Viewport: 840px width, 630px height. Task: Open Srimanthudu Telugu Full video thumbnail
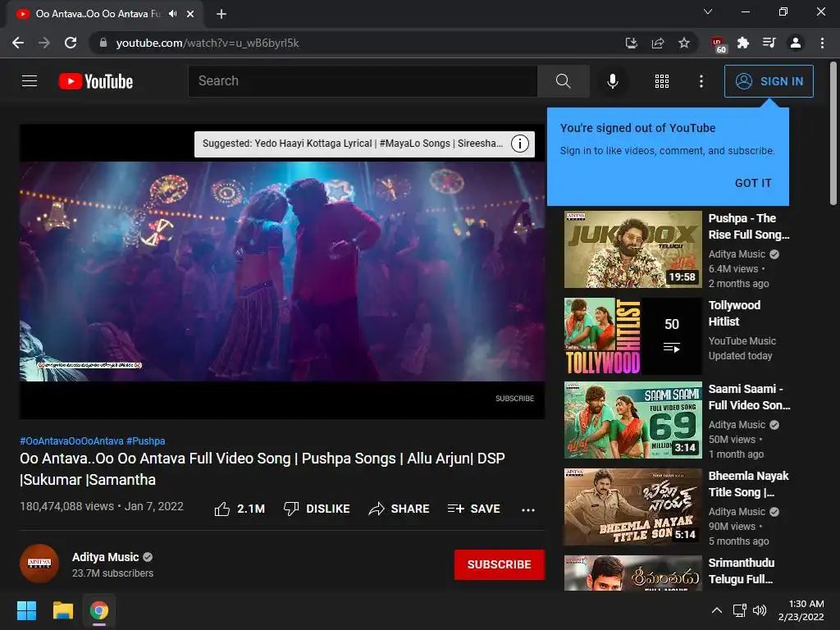[x=632, y=573]
